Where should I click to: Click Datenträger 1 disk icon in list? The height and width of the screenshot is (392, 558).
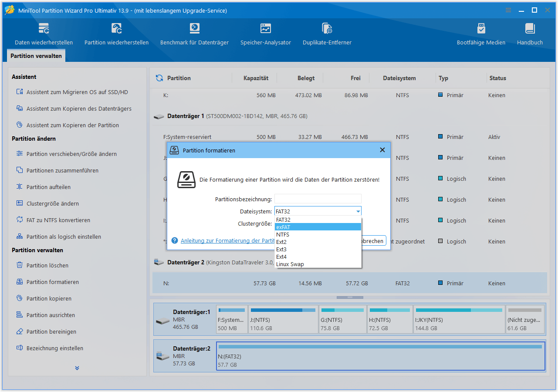159,116
